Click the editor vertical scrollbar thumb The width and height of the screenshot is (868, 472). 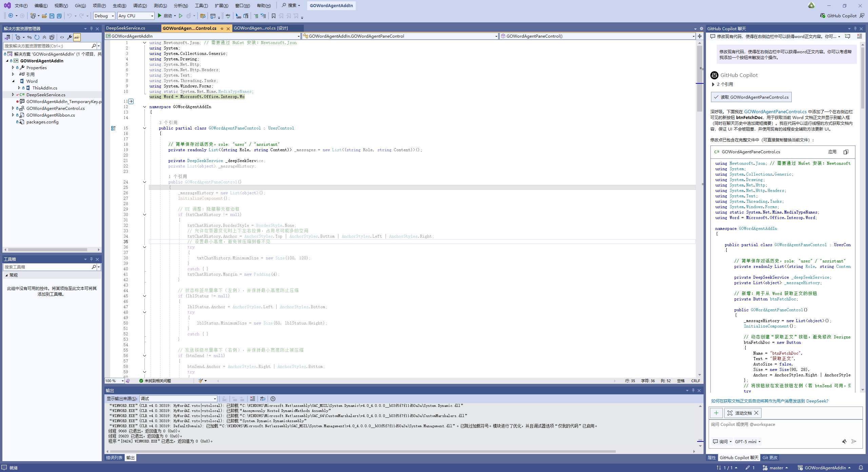[x=699, y=78]
